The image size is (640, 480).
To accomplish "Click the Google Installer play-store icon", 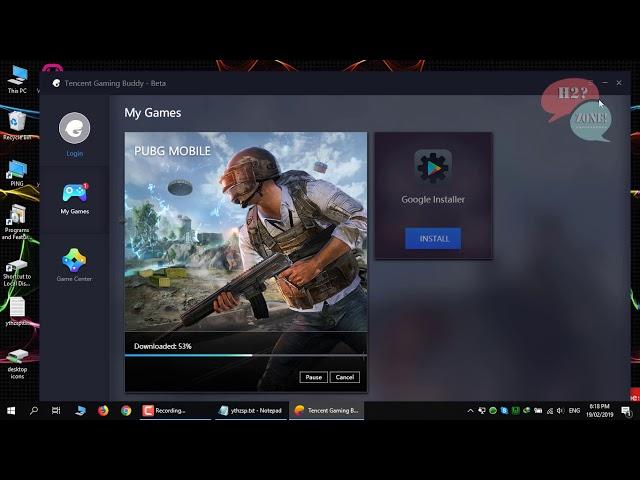I will 433,167.
